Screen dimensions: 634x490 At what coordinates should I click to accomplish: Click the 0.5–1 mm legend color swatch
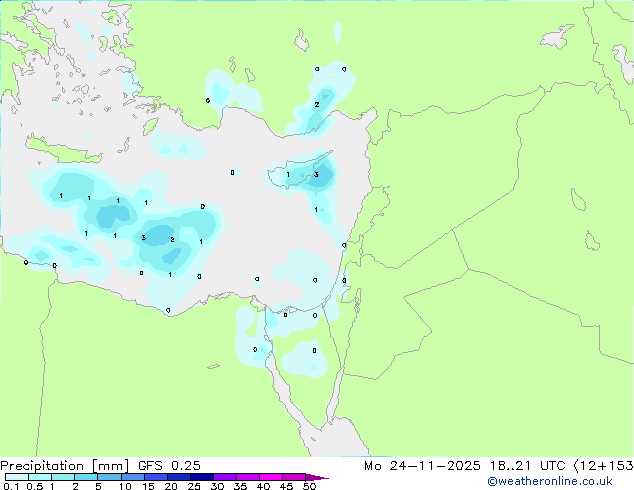40,477
